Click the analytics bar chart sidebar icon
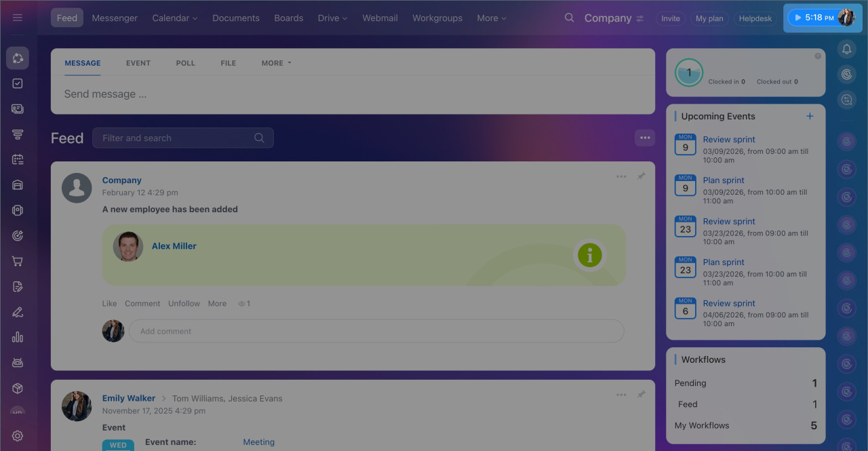Image resolution: width=868 pixels, height=451 pixels. pyautogui.click(x=18, y=337)
